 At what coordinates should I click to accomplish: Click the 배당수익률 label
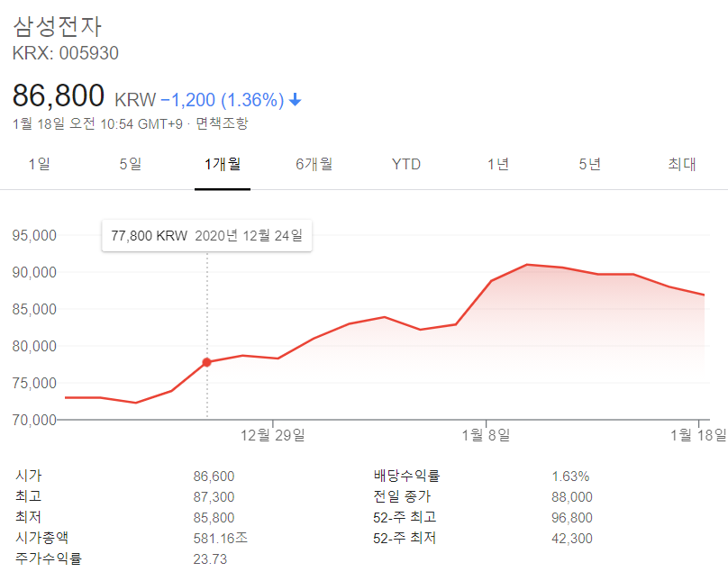(406, 476)
